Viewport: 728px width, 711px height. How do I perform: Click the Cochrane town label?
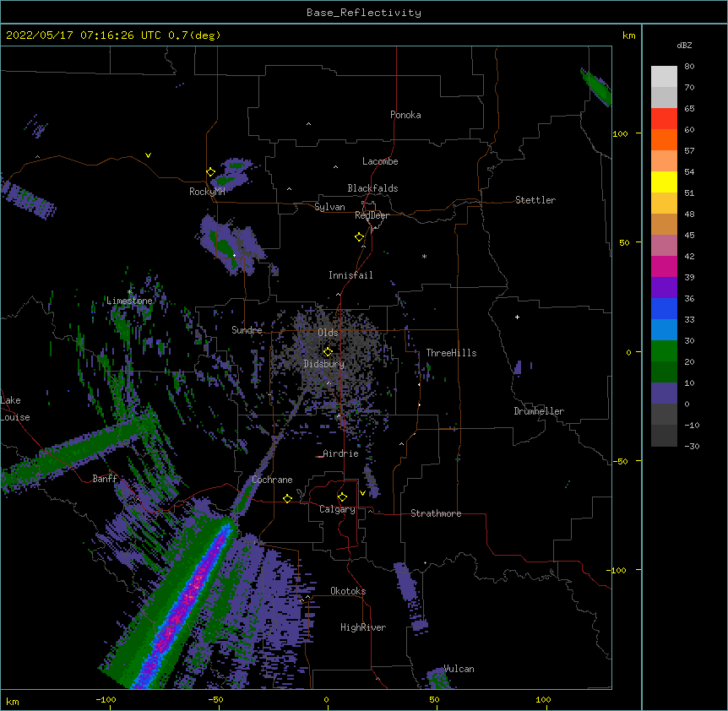[x=272, y=480]
